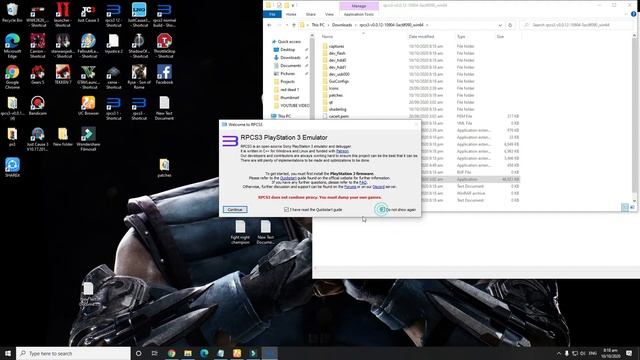The image size is (640, 360).
Task: Select the Injustice 2 desktop icon
Action: [113, 44]
